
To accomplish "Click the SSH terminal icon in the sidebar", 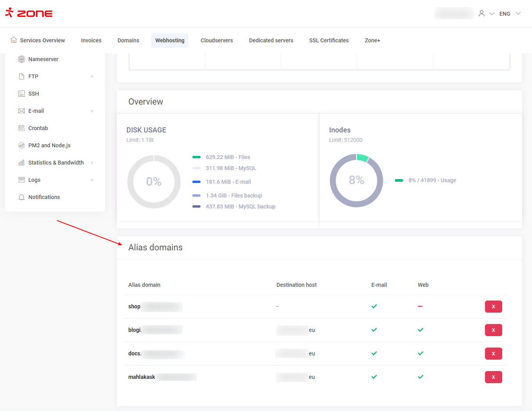I will 22,94.
